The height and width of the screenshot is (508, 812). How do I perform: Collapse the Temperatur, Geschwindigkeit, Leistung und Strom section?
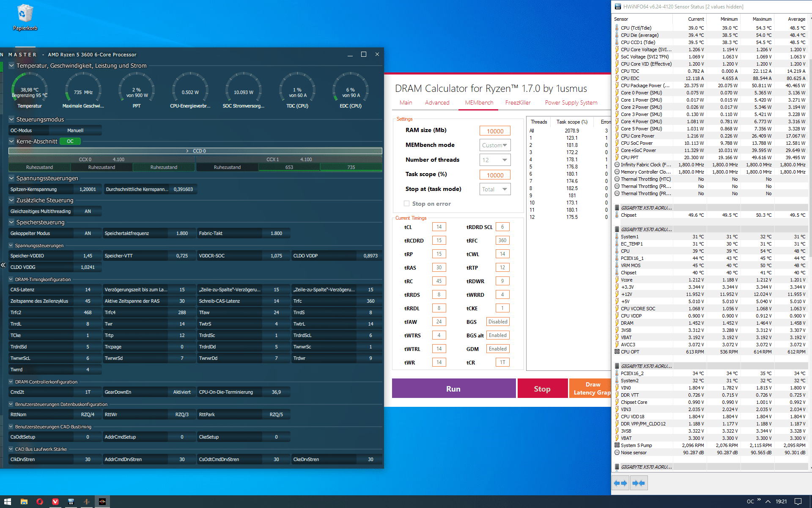[x=11, y=66]
